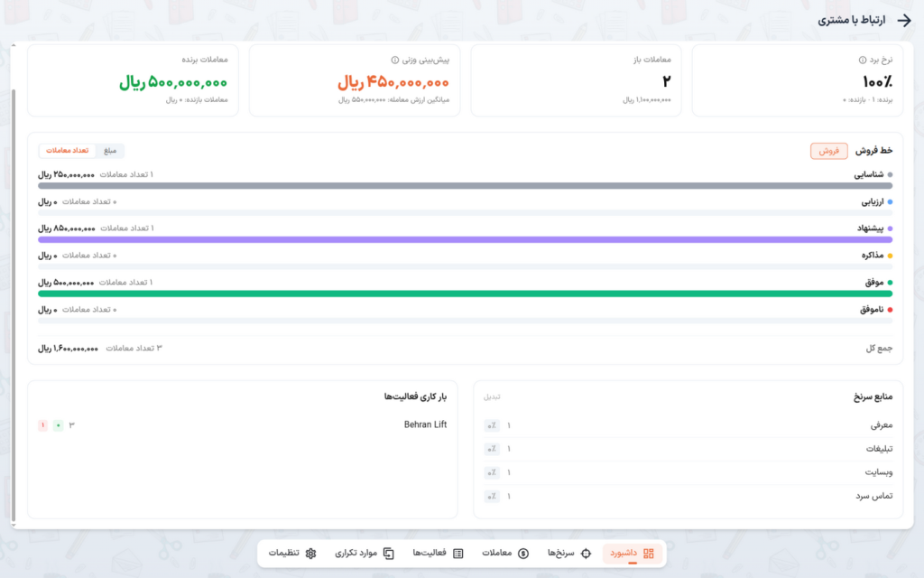The height and width of the screenshot is (578, 924).
Task: Click the جمع کل total row label
Action: [x=879, y=349]
